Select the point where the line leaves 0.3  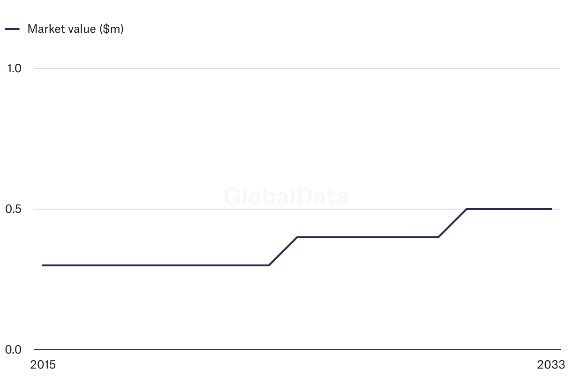click(269, 265)
